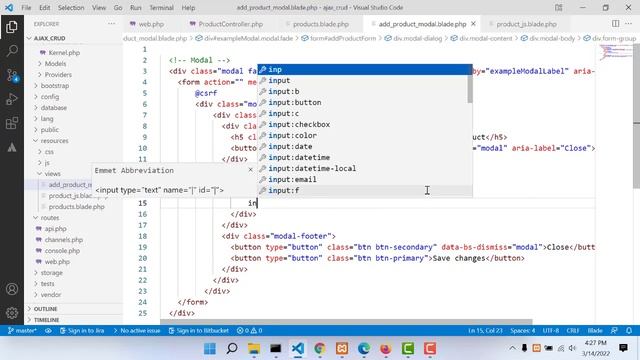Close the add_product_modal.blade.php tab
Screen dimensions: 640x360
(x=473, y=24)
